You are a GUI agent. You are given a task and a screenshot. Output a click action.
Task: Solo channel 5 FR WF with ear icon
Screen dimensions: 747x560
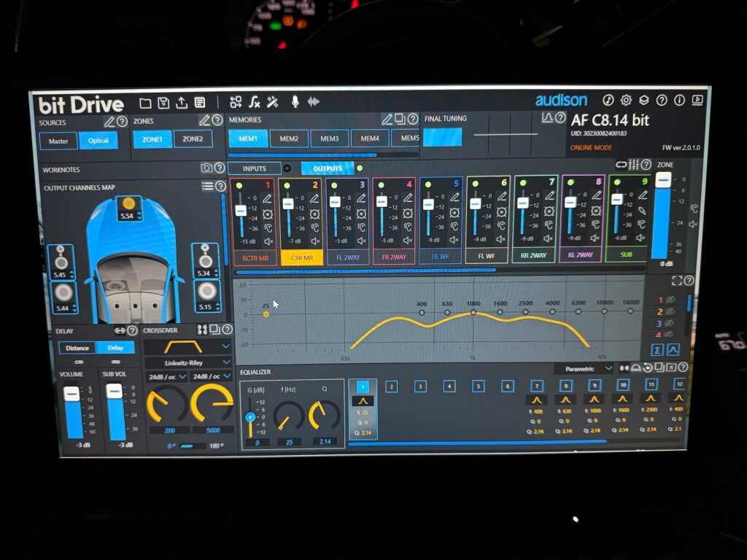click(x=454, y=226)
